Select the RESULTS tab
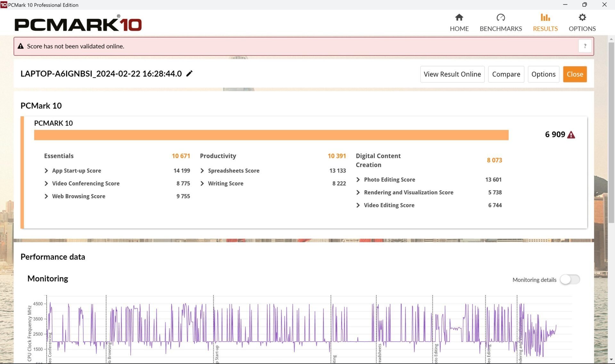Image resolution: width=615 pixels, height=364 pixels. [545, 23]
